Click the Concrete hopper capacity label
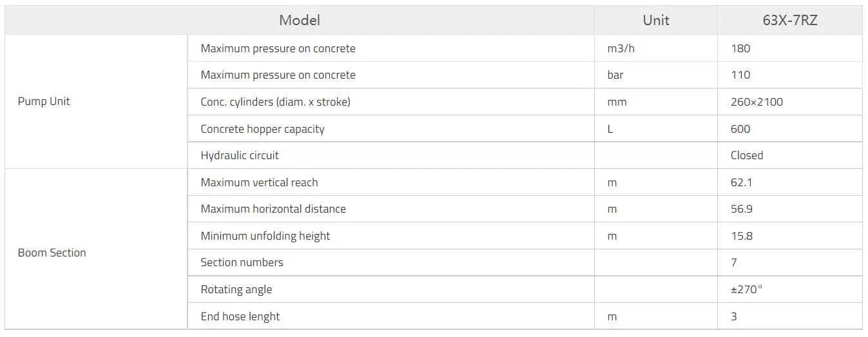 point(262,129)
